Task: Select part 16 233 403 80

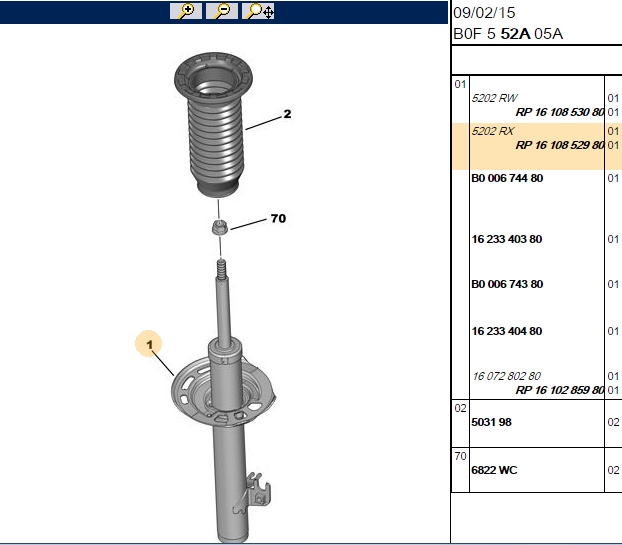Action: pos(507,239)
